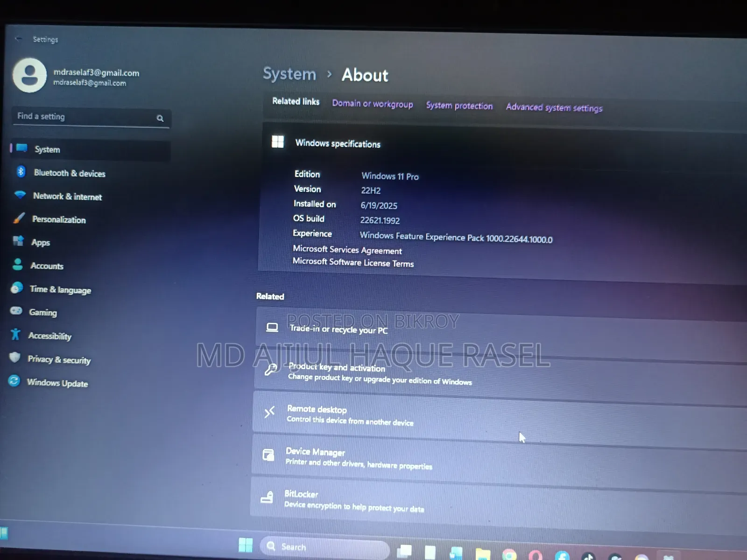747x560 pixels.
Task: Open the Microsoft Services Agreement link
Action: pos(347,250)
